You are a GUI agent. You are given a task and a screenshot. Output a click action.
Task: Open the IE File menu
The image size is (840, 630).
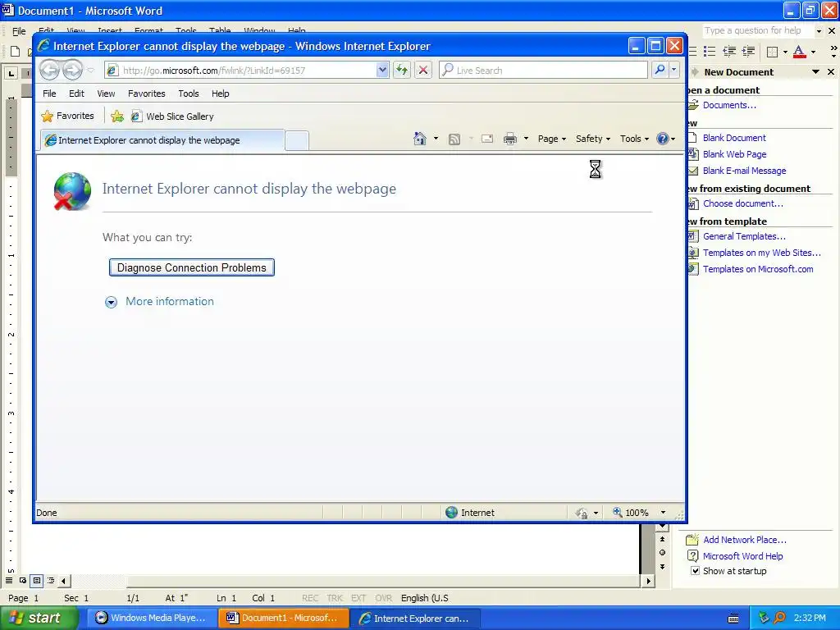[x=49, y=94]
